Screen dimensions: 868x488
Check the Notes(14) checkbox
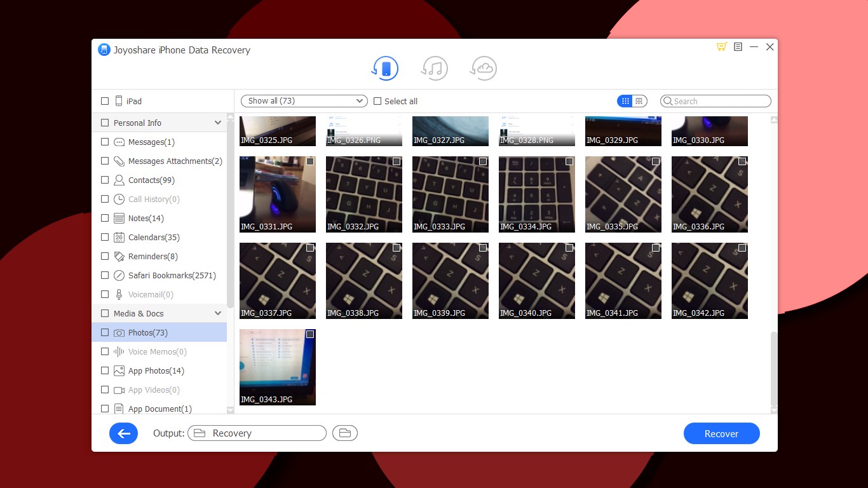point(105,219)
